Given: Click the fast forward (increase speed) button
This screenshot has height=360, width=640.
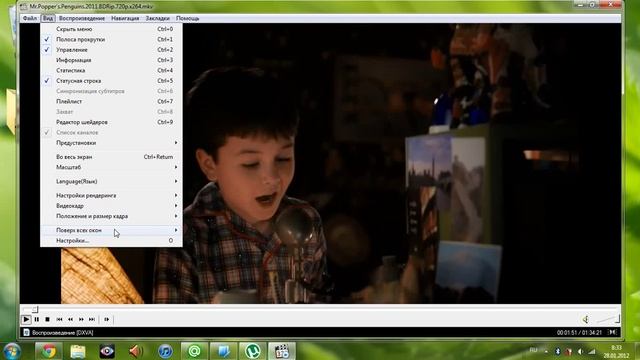Looking at the screenshot, I should click(81, 319).
